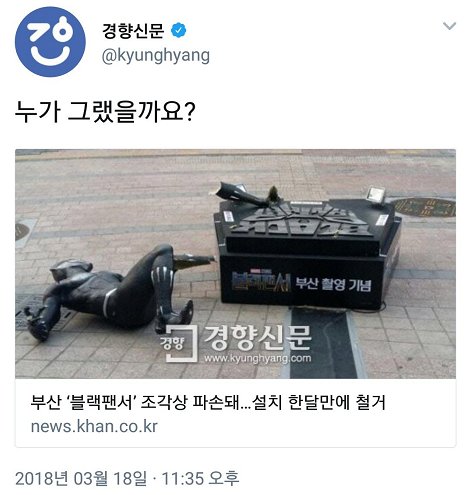Click the www.kyunghyang.com watermark URL

pos(257,359)
